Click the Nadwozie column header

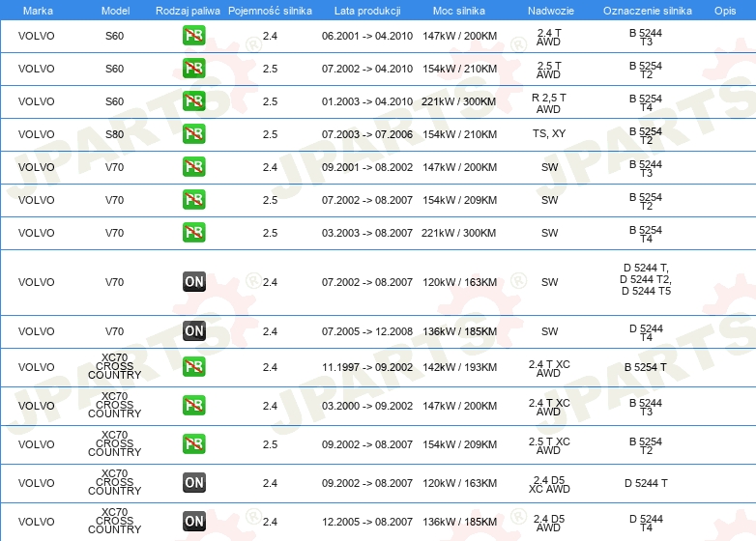click(551, 11)
